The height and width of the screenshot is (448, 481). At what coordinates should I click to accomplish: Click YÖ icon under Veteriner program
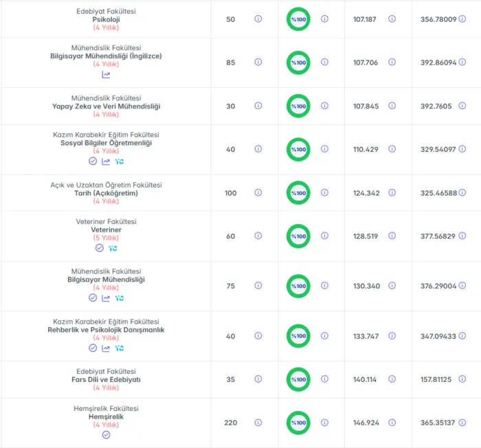[113, 248]
